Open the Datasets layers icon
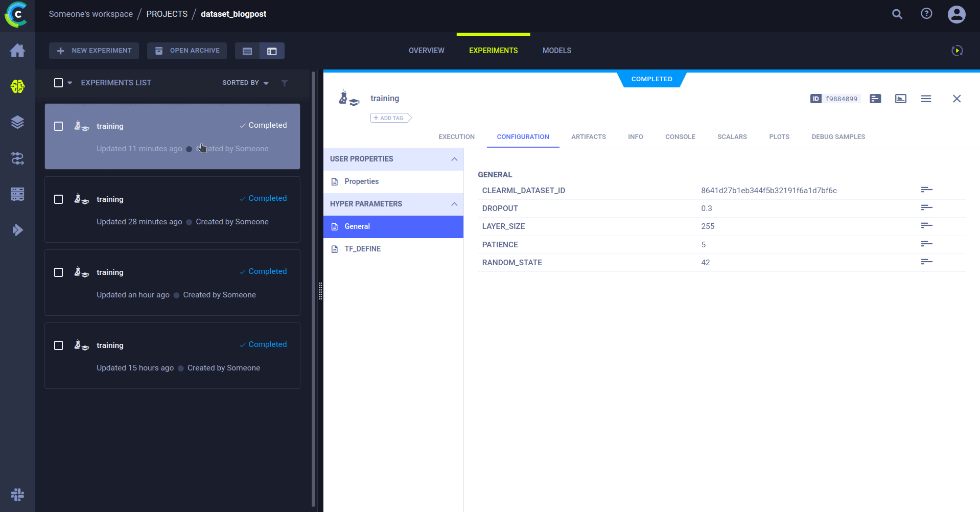 [17, 122]
